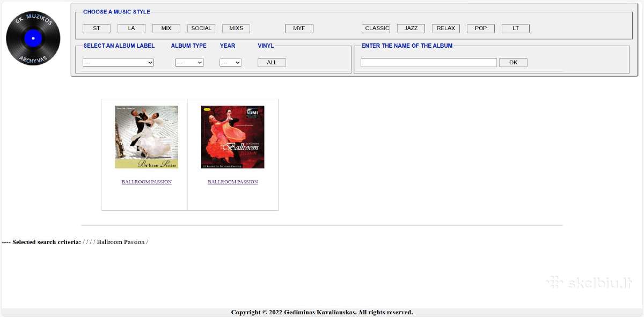The width and height of the screenshot is (644, 317).
Task: Open BALLROOM PASSION link under the red-dress cover
Action: coord(233,182)
